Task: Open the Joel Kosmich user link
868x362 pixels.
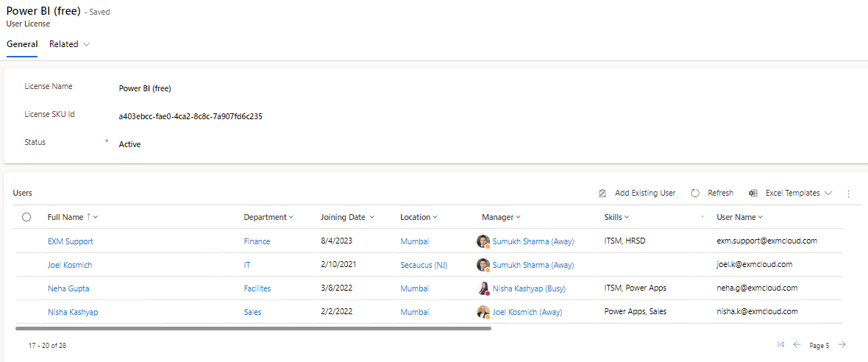Action: 70,265
